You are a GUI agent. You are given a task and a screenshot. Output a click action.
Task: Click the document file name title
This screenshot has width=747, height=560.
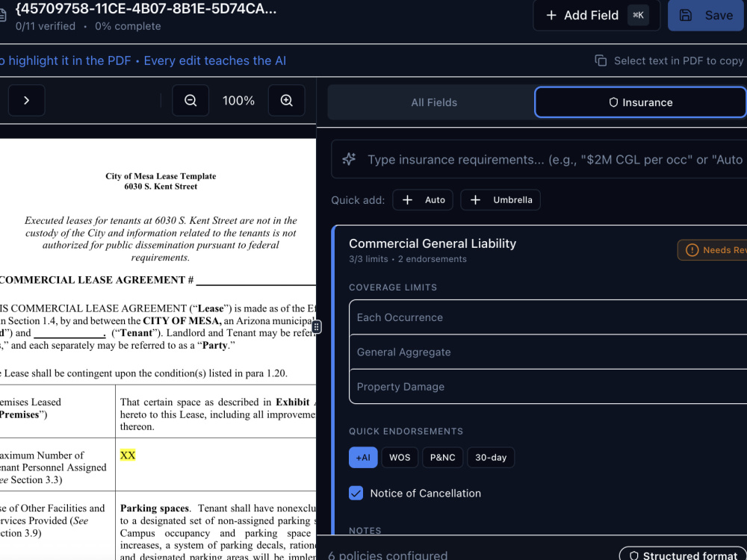tap(146, 8)
